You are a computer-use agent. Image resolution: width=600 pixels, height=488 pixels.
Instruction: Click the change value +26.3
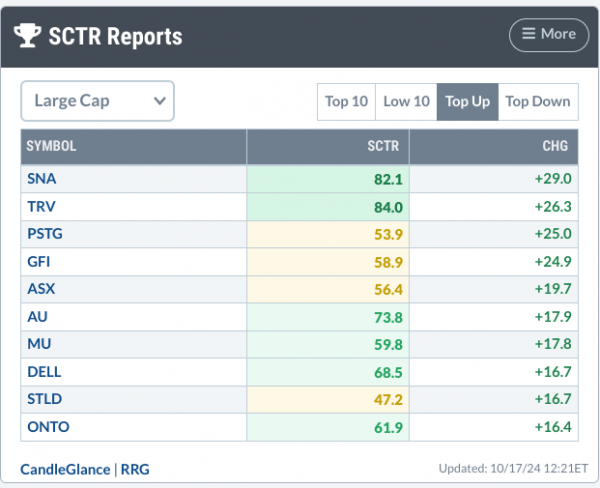(x=553, y=207)
